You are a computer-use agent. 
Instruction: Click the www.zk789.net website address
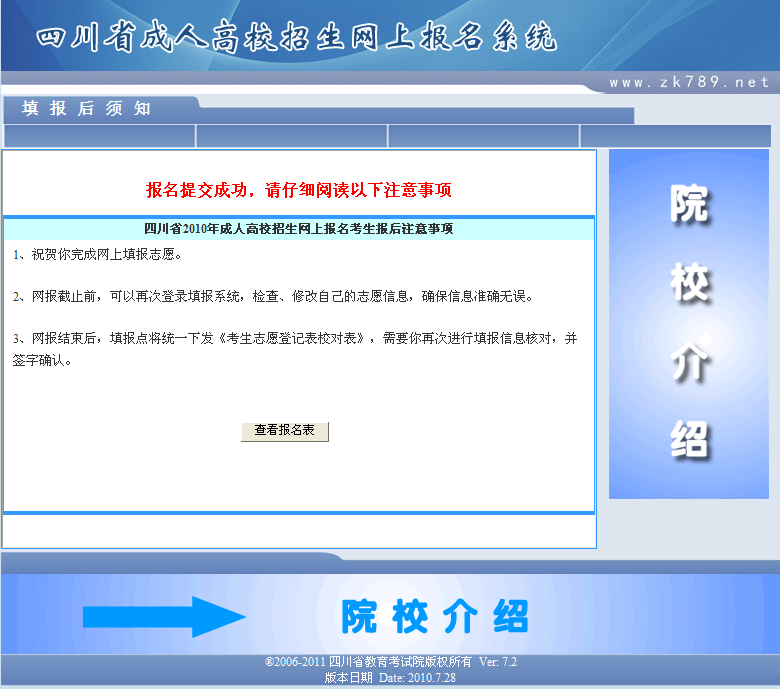(x=689, y=82)
